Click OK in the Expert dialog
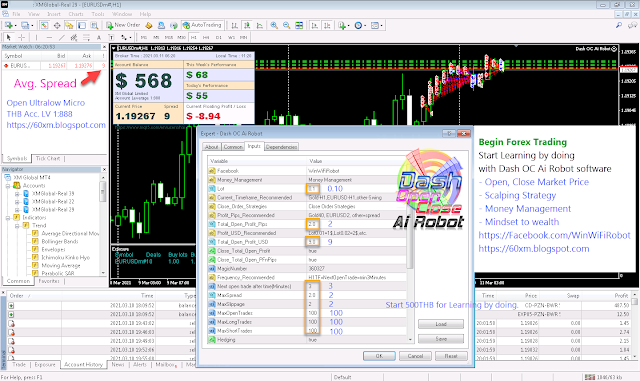The height and width of the screenshot is (381, 640). pyautogui.click(x=379, y=356)
